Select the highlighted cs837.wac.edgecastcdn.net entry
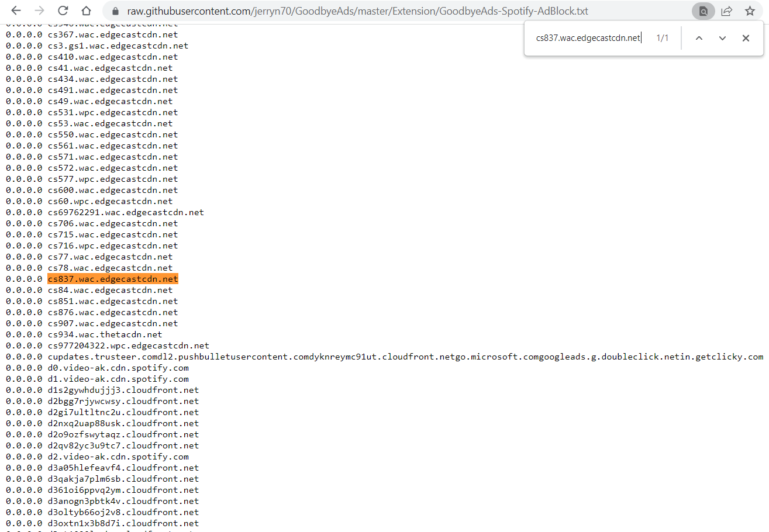Viewport: 769px width, 532px height. (x=113, y=279)
